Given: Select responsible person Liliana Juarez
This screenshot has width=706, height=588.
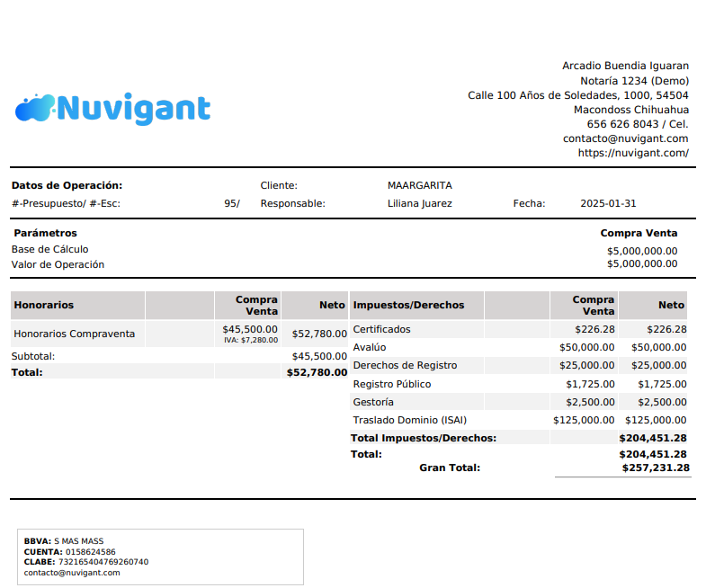Looking at the screenshot, I should [x=420, y=203].
